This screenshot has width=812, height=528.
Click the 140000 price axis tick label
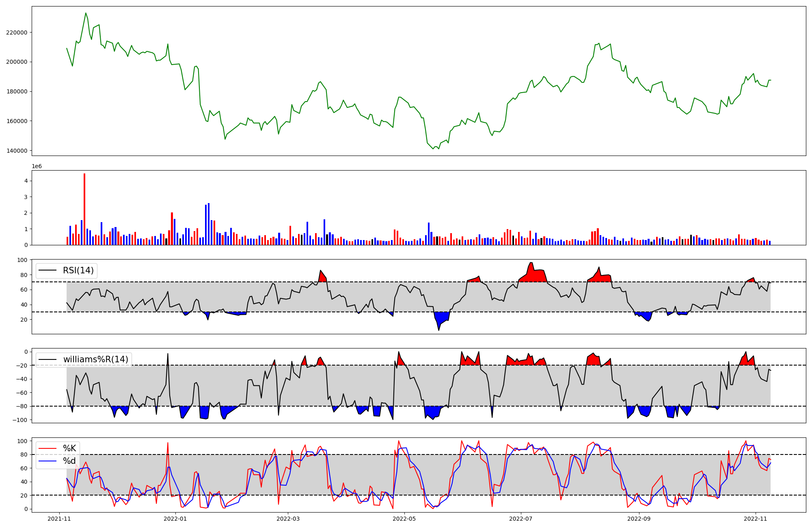(x=17, y=151)
